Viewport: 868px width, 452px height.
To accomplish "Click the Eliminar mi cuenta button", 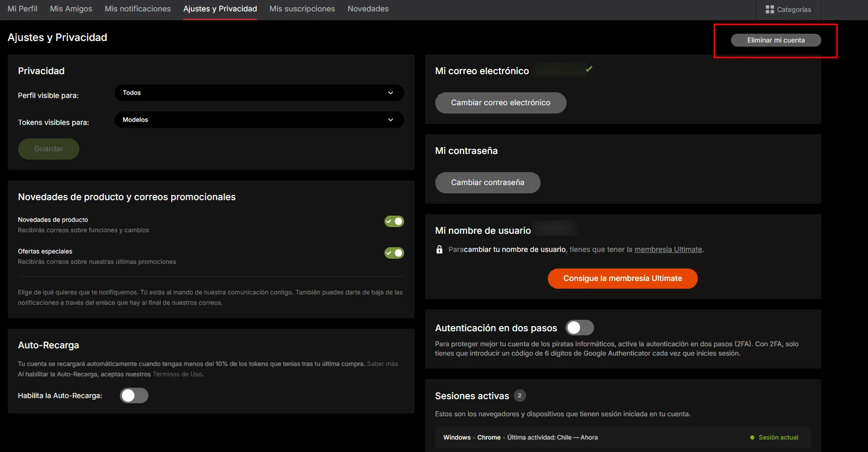I will [776, 40].
